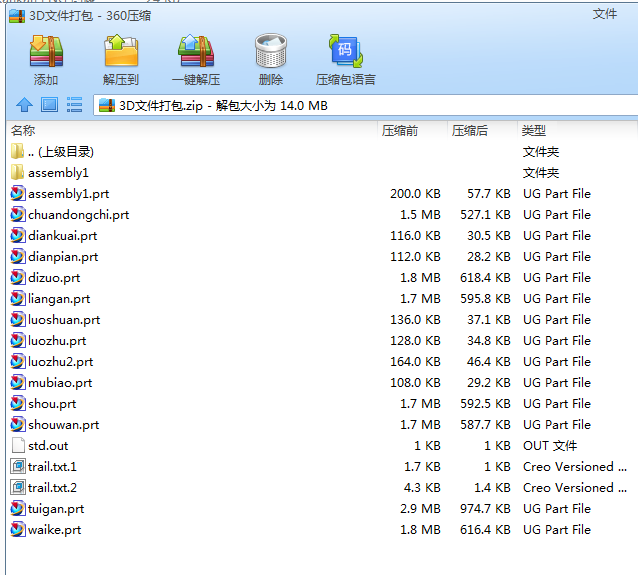The width and height of the screenshot is (638, 575).
Task: Click the UG icon of diankuai.prt
Action: tap(17, 235)
